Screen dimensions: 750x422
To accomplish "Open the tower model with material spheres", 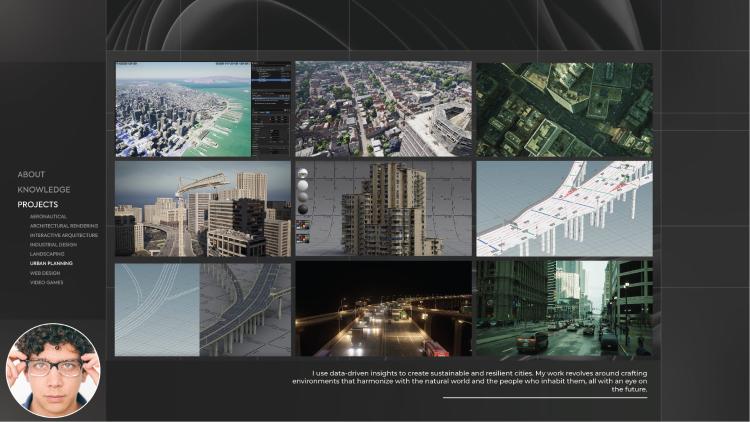I will pos(383,209).
